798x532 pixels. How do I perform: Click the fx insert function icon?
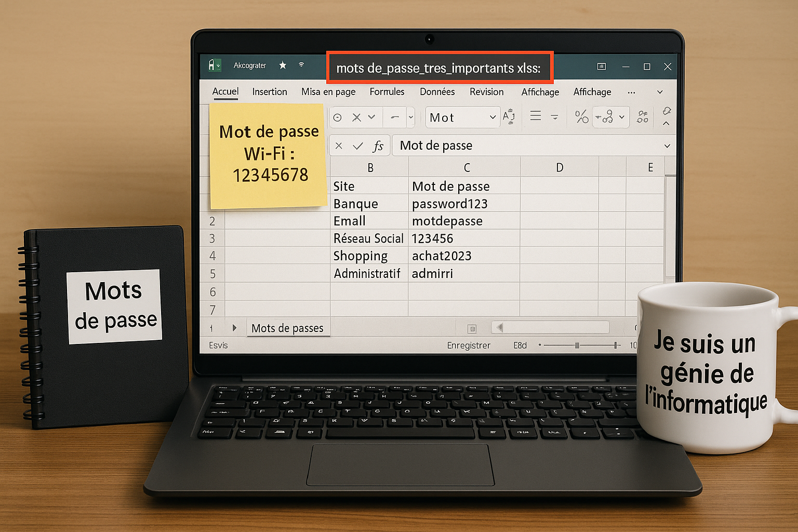[378, 146]
